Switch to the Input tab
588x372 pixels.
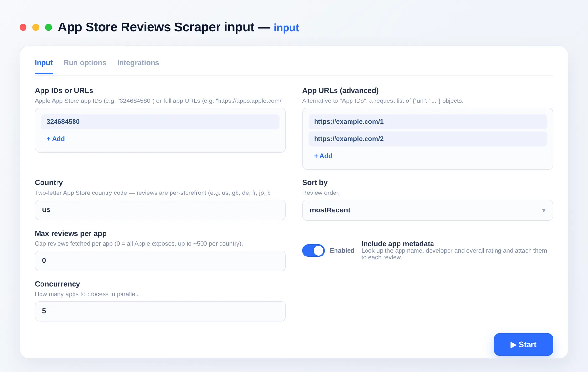[x=44, y=63]
